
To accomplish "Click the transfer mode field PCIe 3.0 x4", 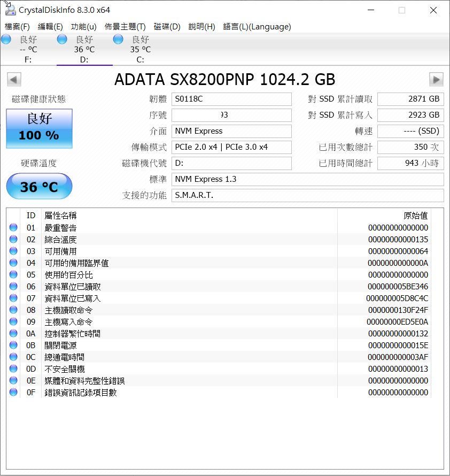I will click(x=231, y=147).
